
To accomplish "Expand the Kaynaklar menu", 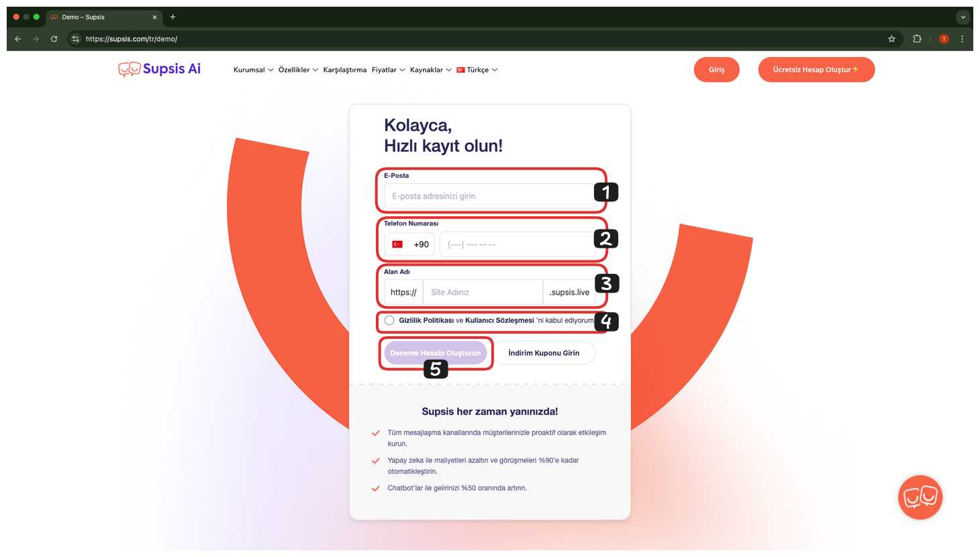I will pyautogui.click(x=430, y=70).
